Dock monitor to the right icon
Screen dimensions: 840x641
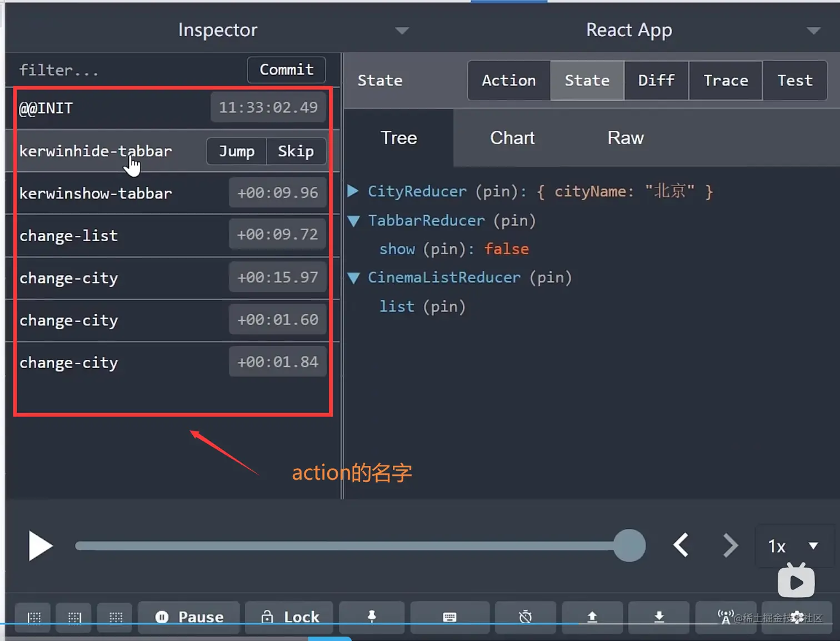point(74,617)
